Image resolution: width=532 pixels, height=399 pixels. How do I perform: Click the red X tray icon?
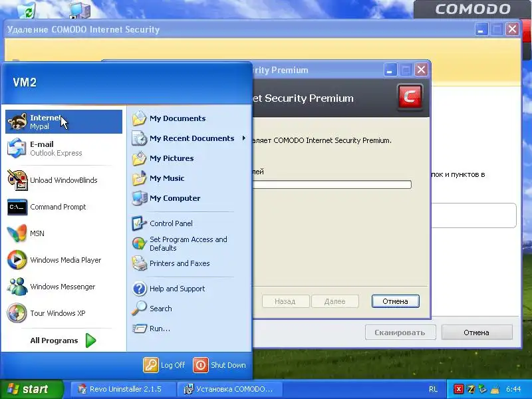coord(458,389)
